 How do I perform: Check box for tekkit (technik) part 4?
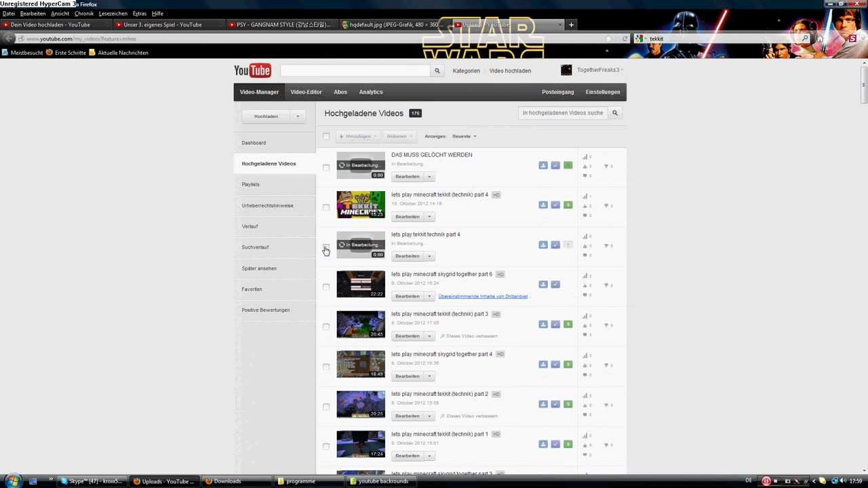tap(326, 207)
